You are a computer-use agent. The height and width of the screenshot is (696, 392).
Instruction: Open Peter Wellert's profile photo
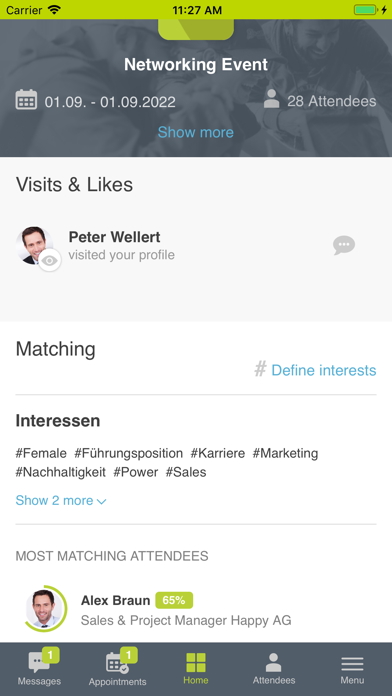point(34,245)
